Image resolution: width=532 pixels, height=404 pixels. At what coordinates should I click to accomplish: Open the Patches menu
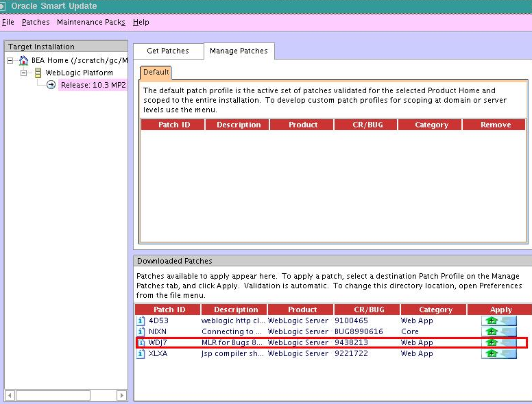(36, 22)
